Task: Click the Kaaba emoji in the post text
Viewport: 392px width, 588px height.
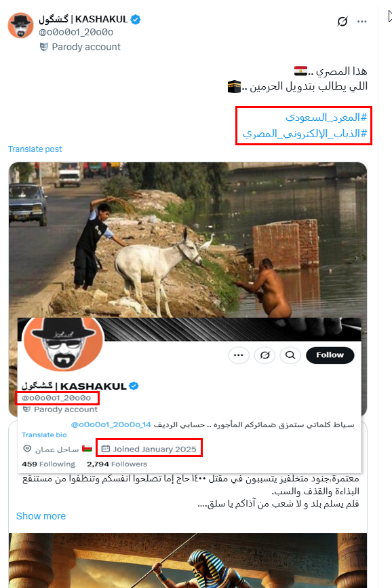Action: tap(235, 87)
